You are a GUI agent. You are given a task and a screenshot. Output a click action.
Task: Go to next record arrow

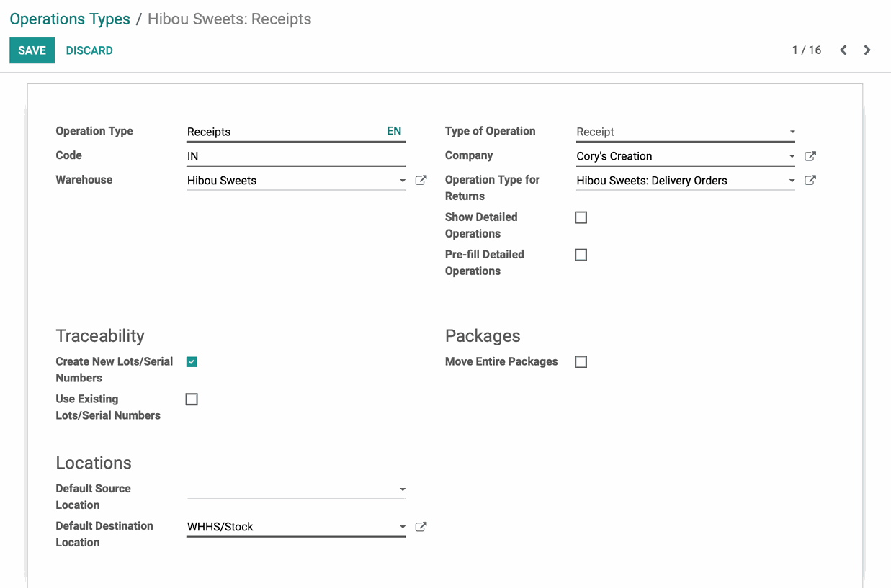[867, 50]
